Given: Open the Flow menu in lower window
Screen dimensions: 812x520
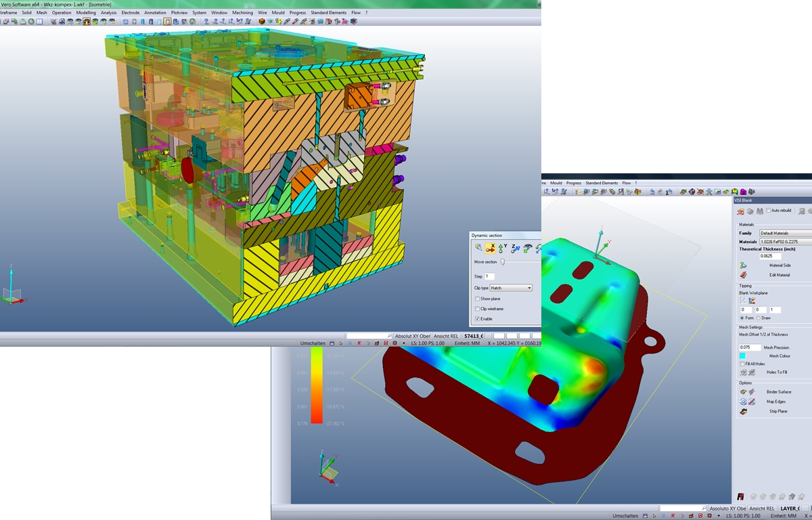Looking at the screenshot, I should [627, 183].
